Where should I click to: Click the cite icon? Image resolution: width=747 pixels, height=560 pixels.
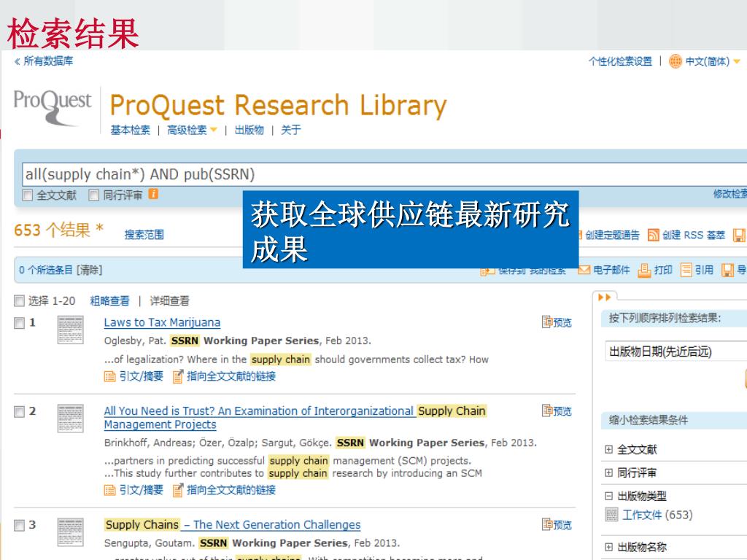pos(686,270)
